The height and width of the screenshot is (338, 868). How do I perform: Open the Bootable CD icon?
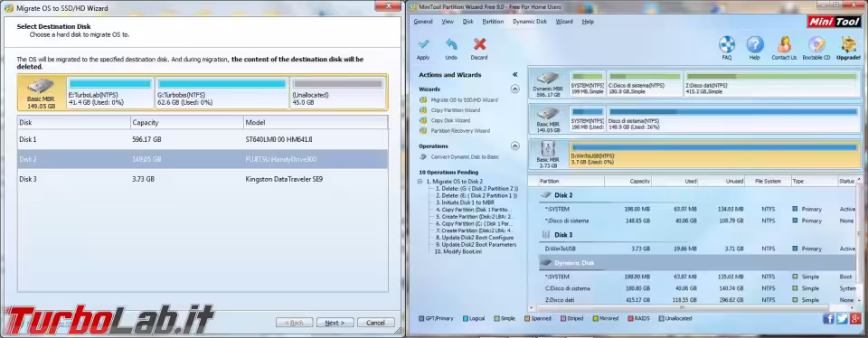click(816, 44)
